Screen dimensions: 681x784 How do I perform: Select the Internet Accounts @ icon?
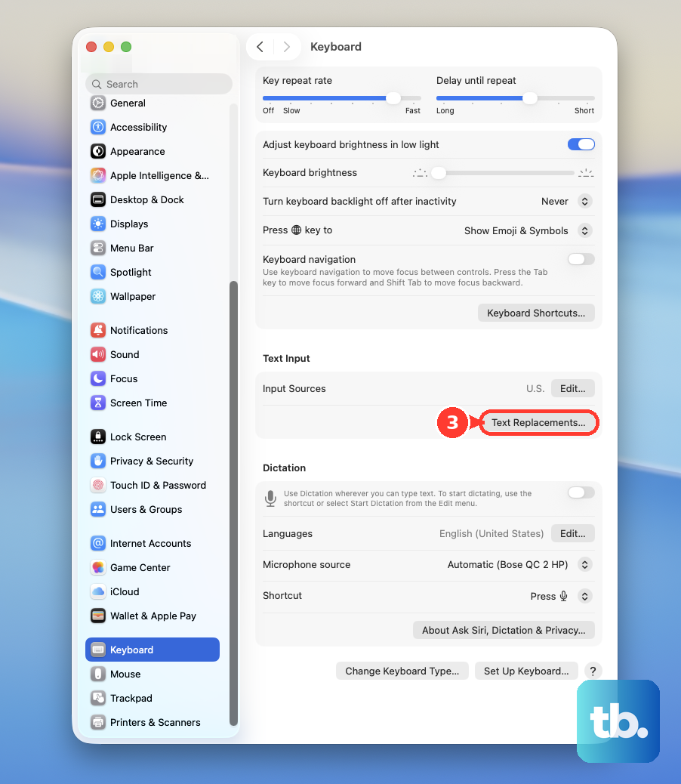tap(98, 543)
